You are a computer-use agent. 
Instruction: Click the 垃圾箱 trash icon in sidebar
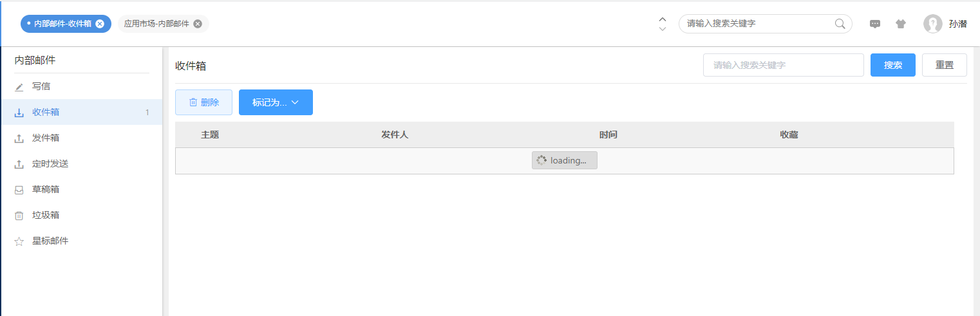coord(19,216)
